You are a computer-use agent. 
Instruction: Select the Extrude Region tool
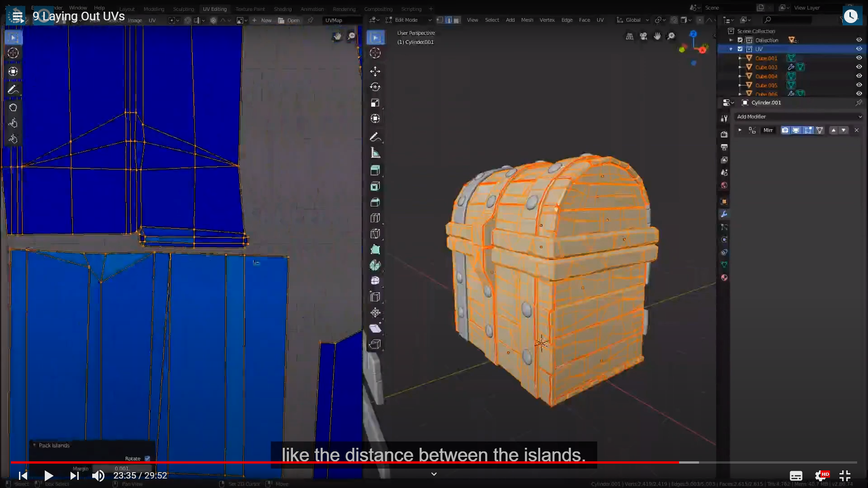click(x=375, y=170)
